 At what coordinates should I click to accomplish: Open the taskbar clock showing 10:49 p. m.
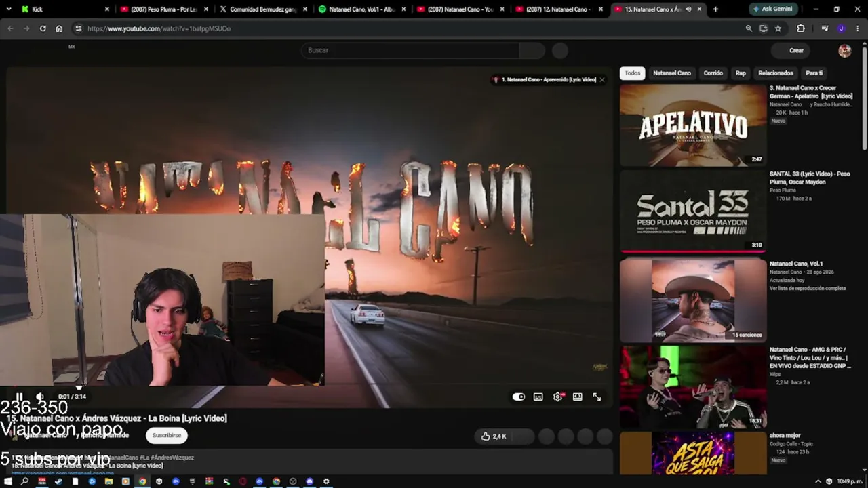pos(850,481)
